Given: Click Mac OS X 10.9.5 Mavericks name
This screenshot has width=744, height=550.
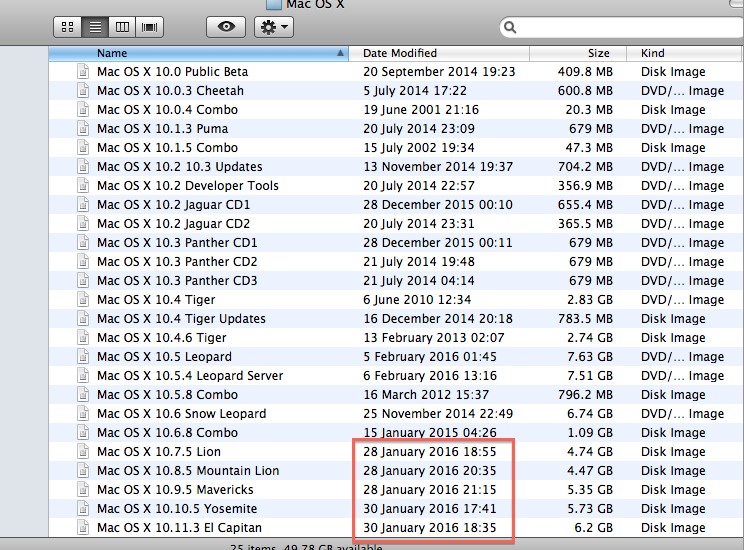Looking at the screenshot, I should (x=175, y=490).
